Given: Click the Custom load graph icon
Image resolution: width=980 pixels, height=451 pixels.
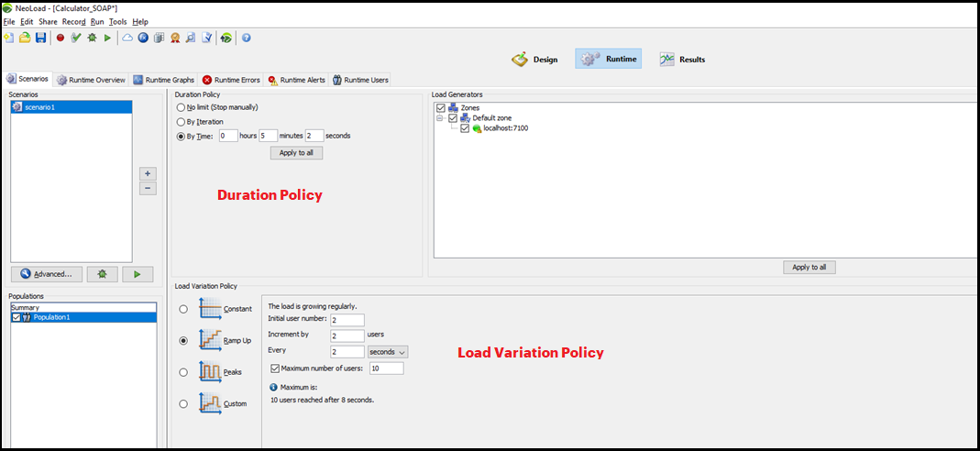Looking at the screenshot, I should (210, 403).
